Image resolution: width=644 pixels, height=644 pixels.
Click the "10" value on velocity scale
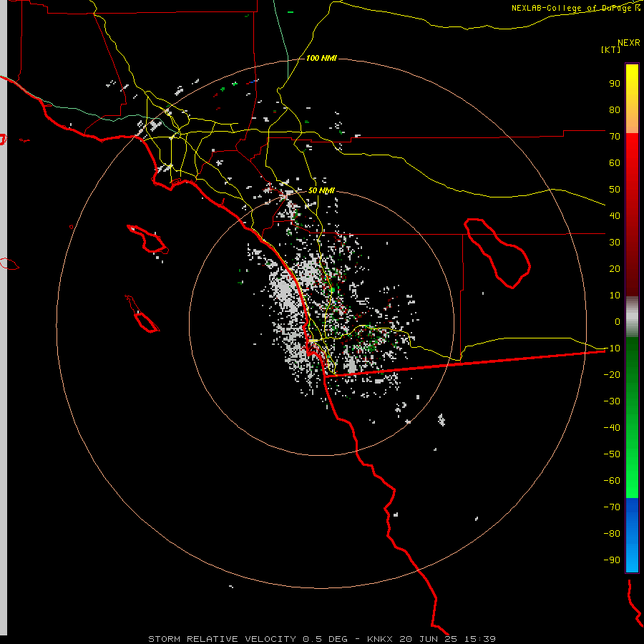(615, 296)
